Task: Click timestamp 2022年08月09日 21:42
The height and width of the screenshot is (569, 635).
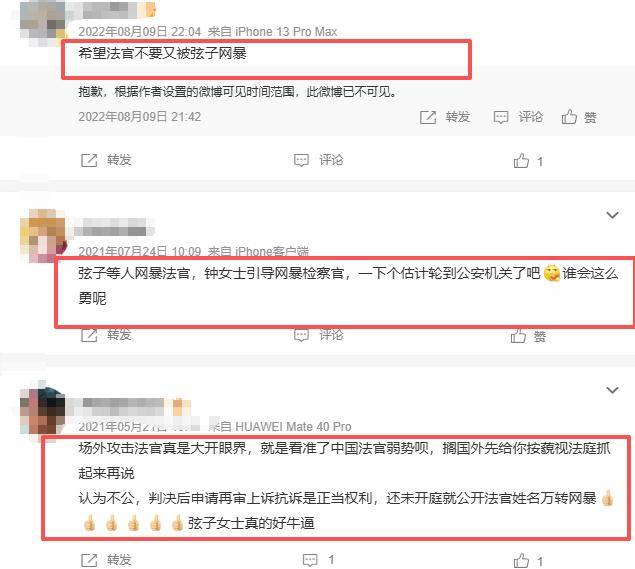Action: (x=140, y=117)
